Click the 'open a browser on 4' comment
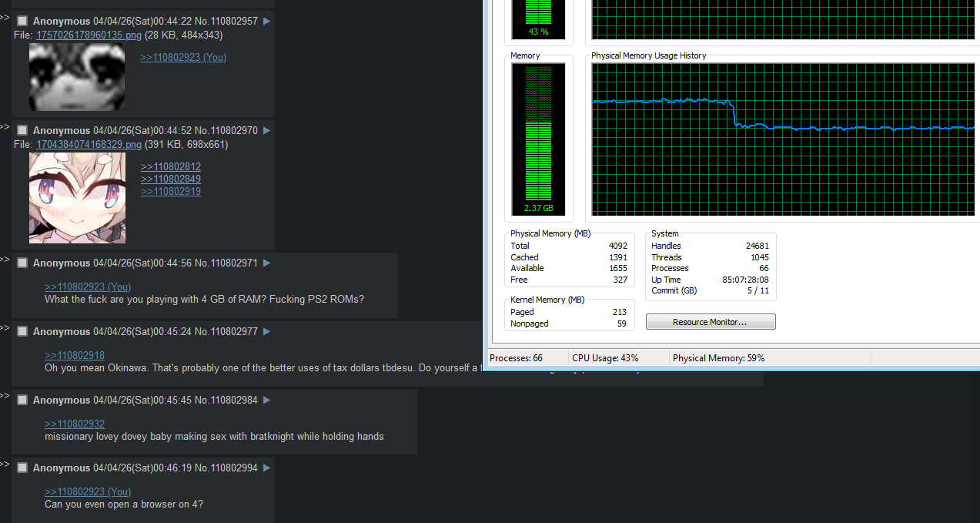This screenshot has height=523, width=980. (x=124, y=505)
